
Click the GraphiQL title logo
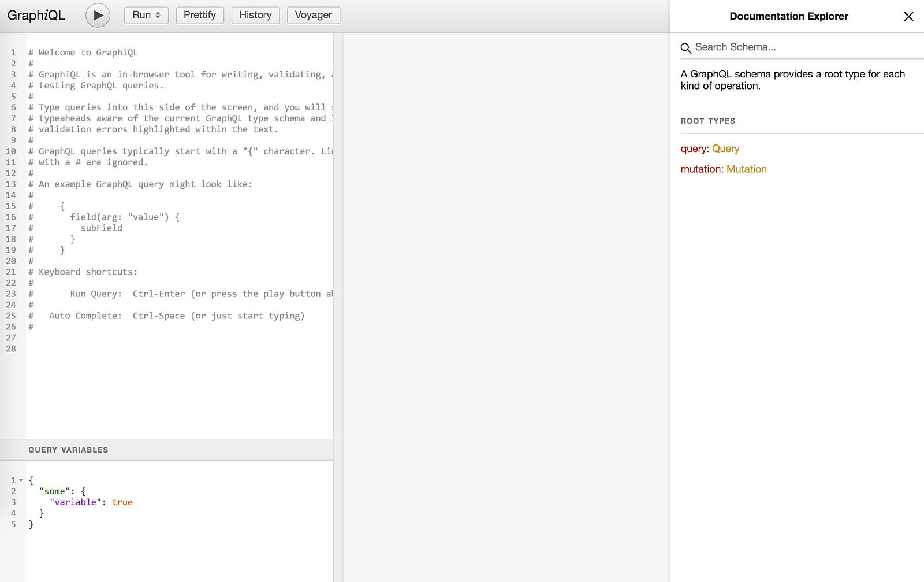tap(36, 16)
